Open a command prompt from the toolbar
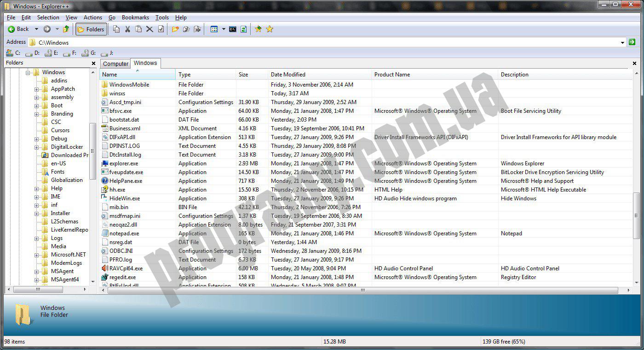Viewport: 644px width, 350px height. (233, 29)
